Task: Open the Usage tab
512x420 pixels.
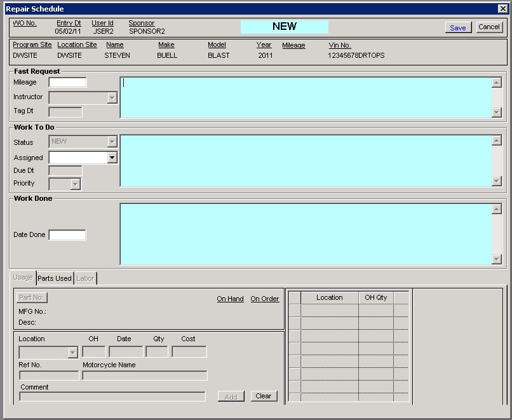Action: (23, 278)
